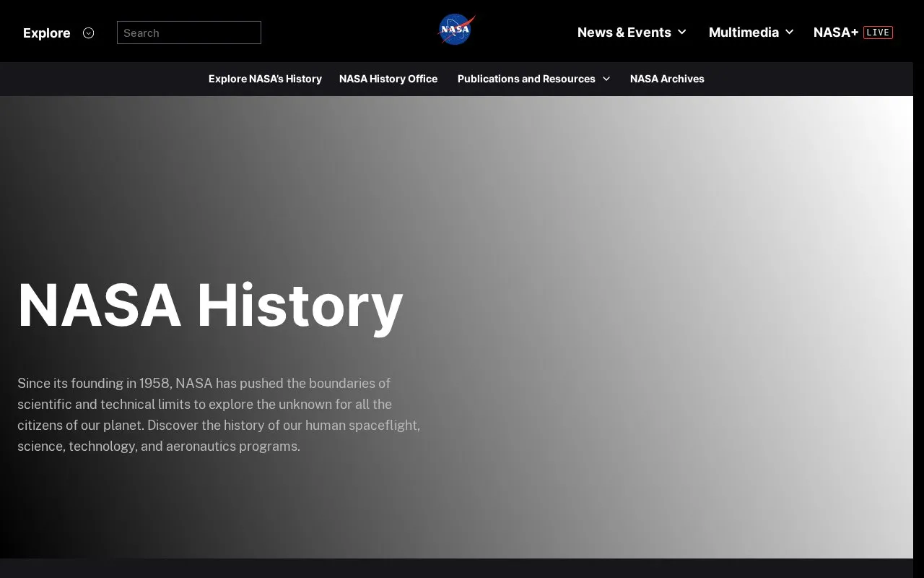
Task: Expand Publications and Resources submenu
Action: 533,79
